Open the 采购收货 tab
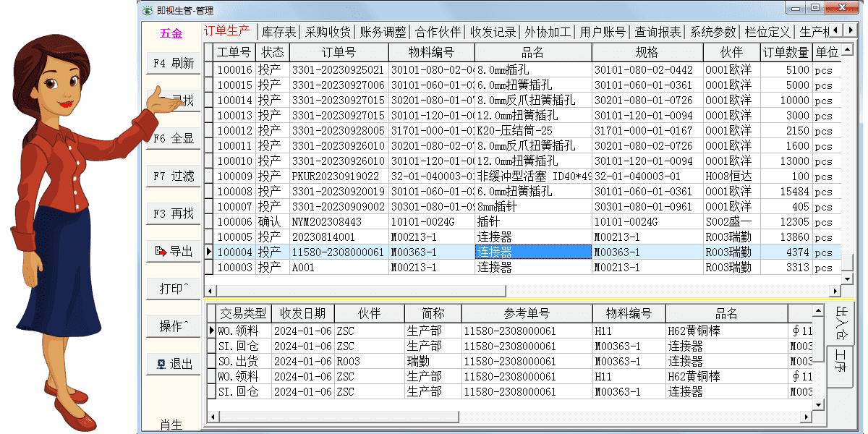The width and height of the screenshot is (868, 434). coord(328,32)
